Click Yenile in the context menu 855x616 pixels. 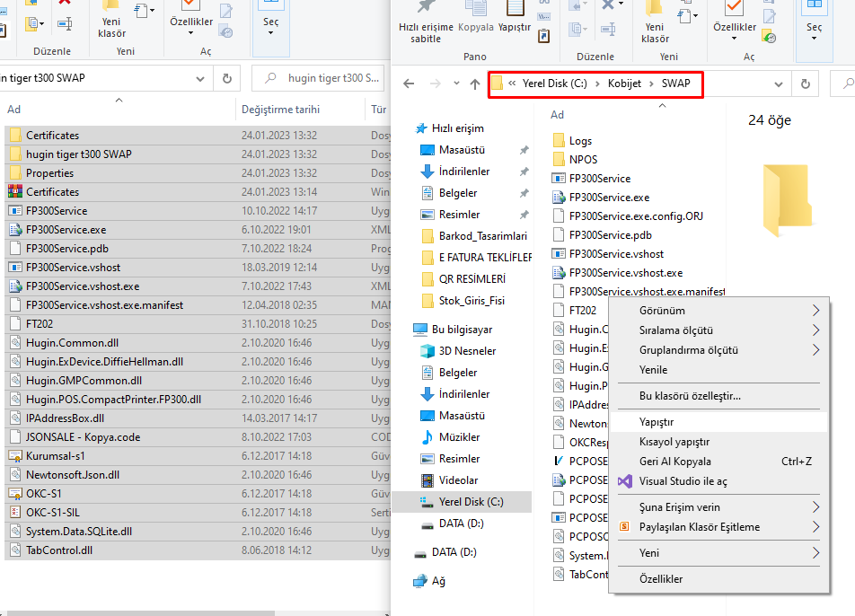pyautogui.click(x=718, y=370)
